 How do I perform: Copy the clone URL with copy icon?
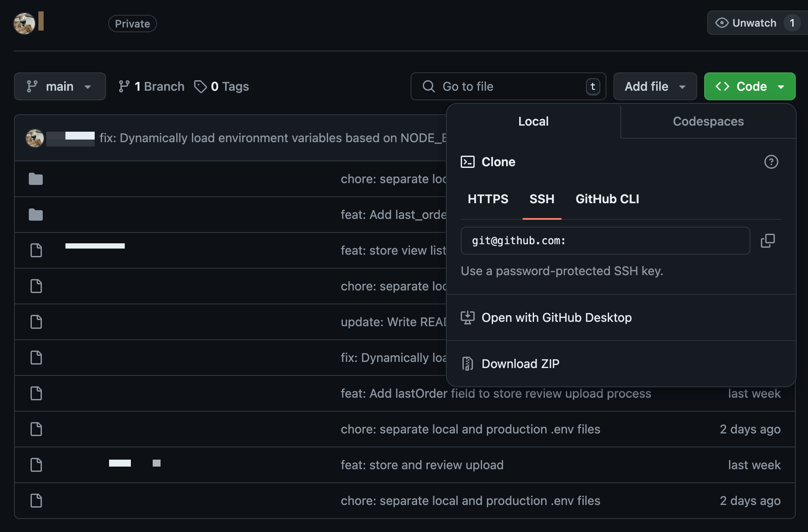767,241
